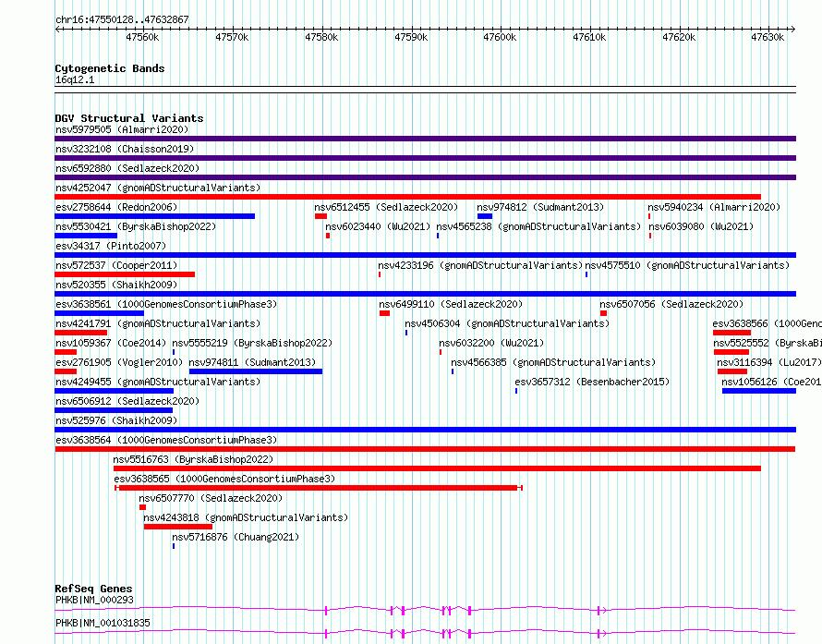Click the nsv4506304 gnomAD variant label
Viewport: 822px width, 644px height.
pyautogui.click(x=507, y=323)
